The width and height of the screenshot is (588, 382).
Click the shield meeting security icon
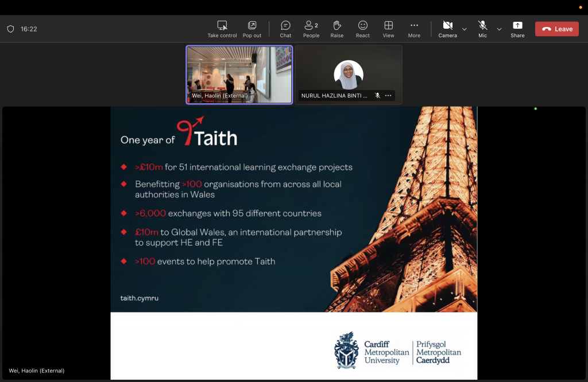(x=10, y=29)
